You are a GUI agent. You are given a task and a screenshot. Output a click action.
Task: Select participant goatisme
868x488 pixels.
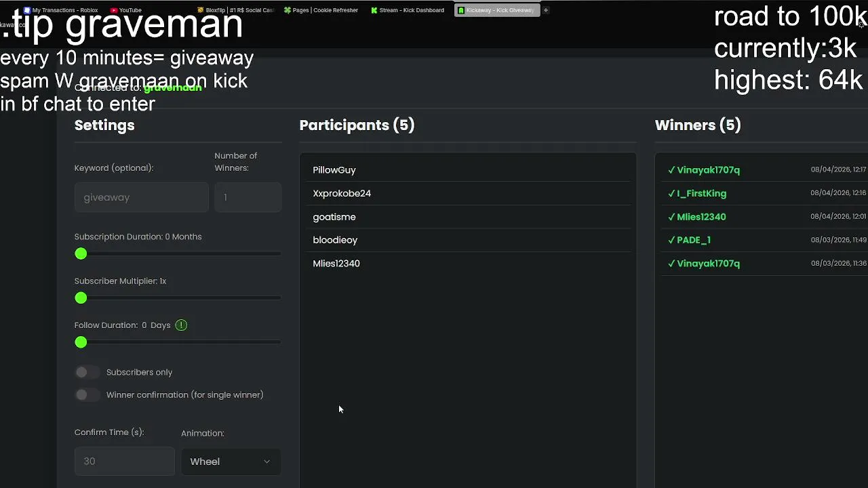(468, 217)
